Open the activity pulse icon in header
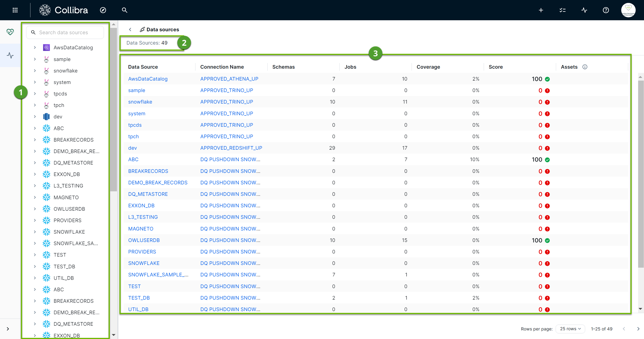644x339 pixels. tap(584, 10)
